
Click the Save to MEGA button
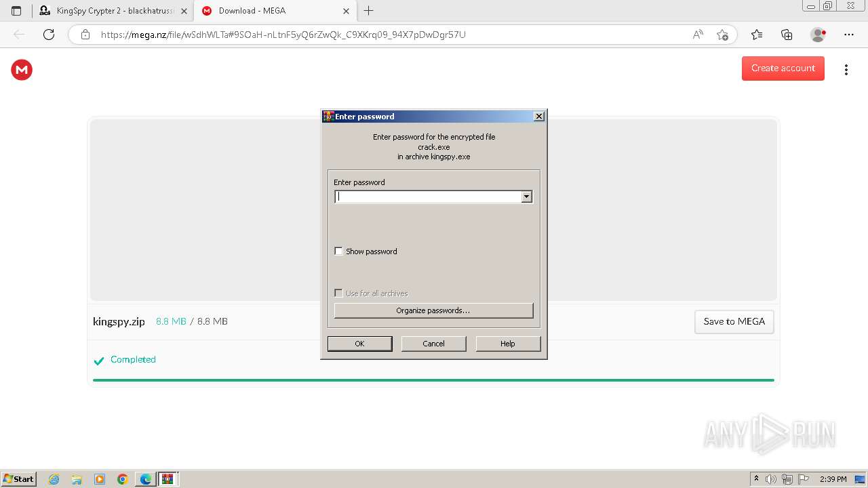coord(734,322)
